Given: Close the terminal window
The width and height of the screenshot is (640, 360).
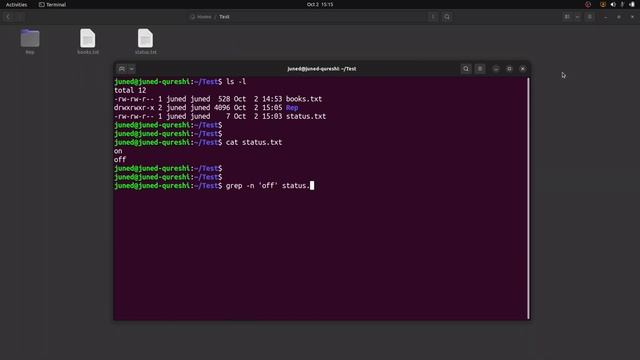Looking at the screenshot, I should pyautogui.click(x=523, y=69).
